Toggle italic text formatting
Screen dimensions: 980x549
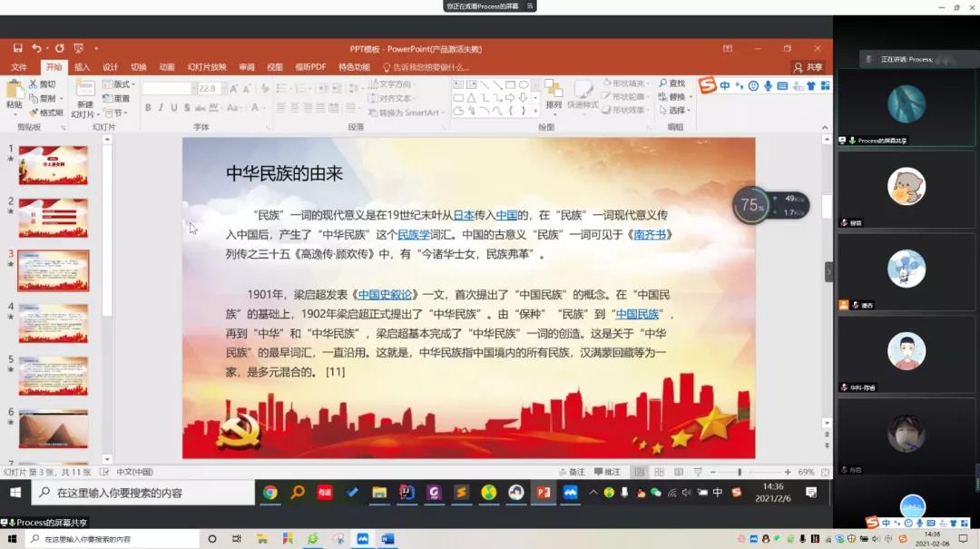point(161,108)
